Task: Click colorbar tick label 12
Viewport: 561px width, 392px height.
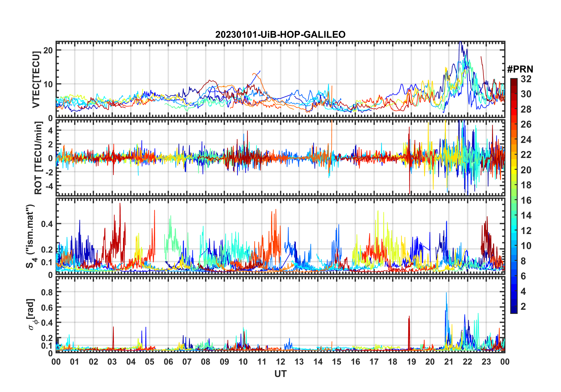Action: 526,231
